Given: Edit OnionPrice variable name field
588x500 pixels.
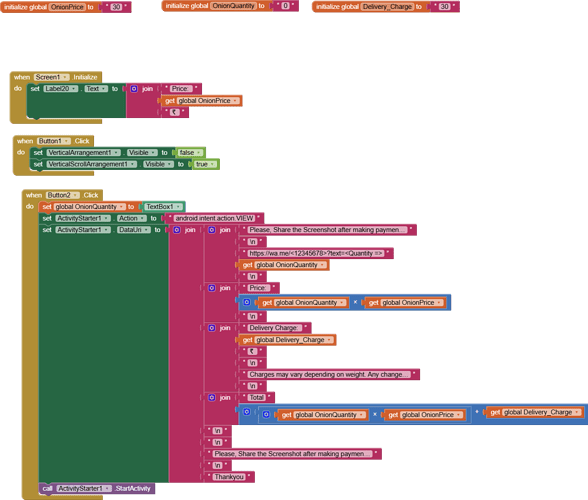Looking at the screenshot, I should pos(67,7).
